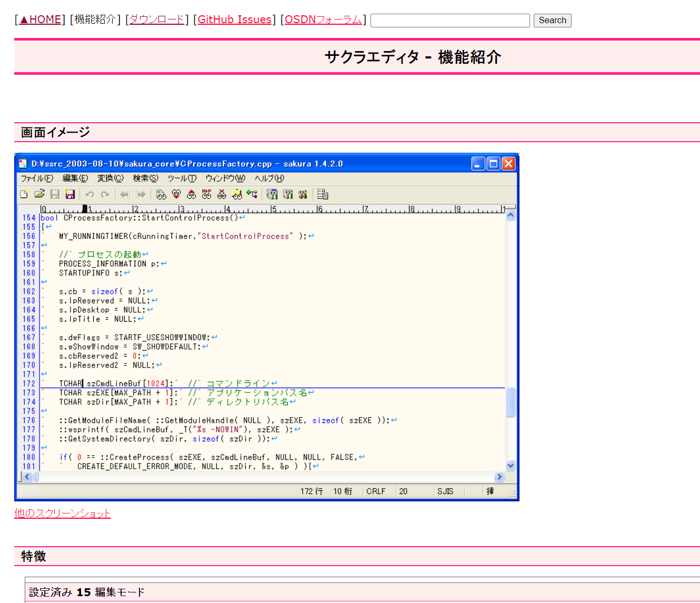
Task: Open the 変換(C) menu
Action: coord(111,178)
